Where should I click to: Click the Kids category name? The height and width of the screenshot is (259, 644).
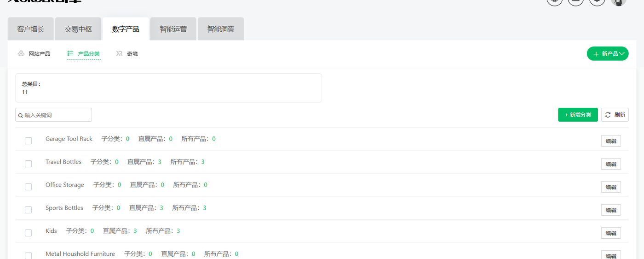51,231
